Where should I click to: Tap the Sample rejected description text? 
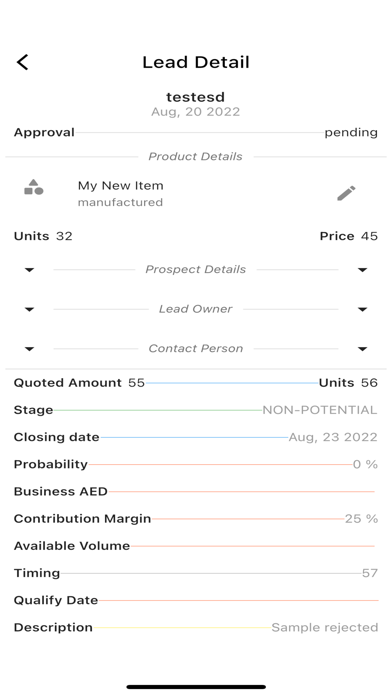pos(325,627)
